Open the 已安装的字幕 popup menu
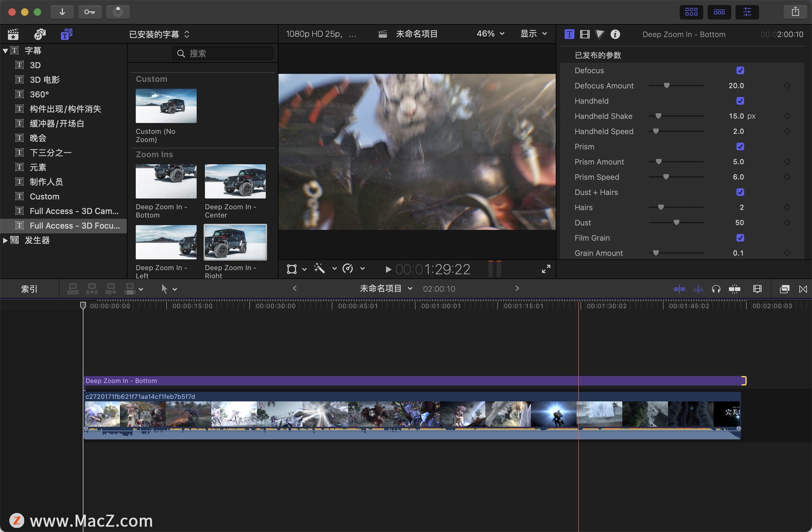Viewport: 812px width, 532px height. (159, 34)
